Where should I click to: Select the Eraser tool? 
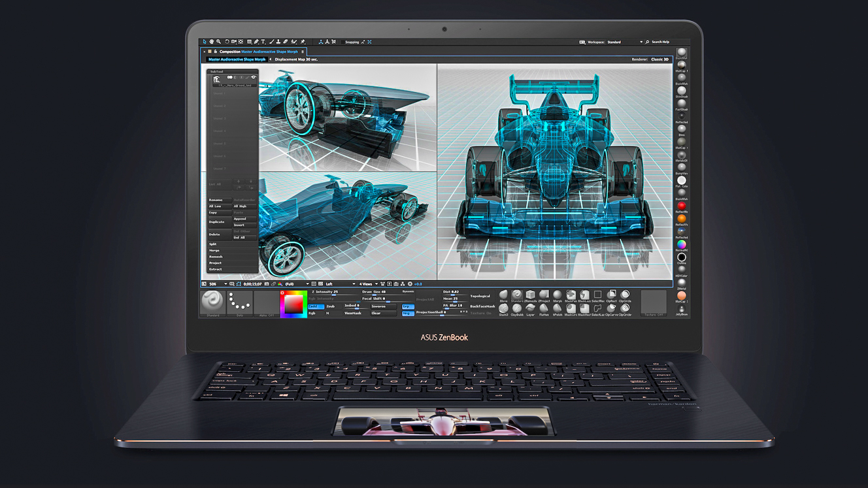click(x=286, y=42)
